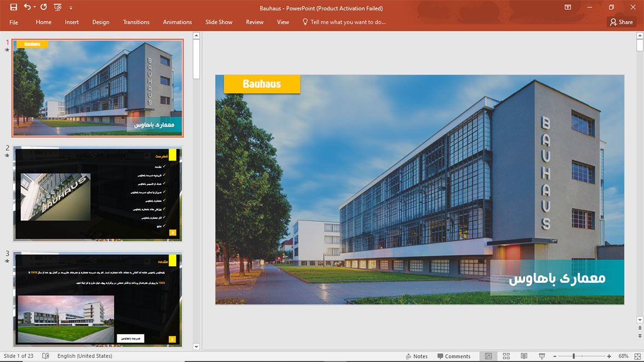
Task: Click the spell check status icon
Action: [x=45, y=356]
